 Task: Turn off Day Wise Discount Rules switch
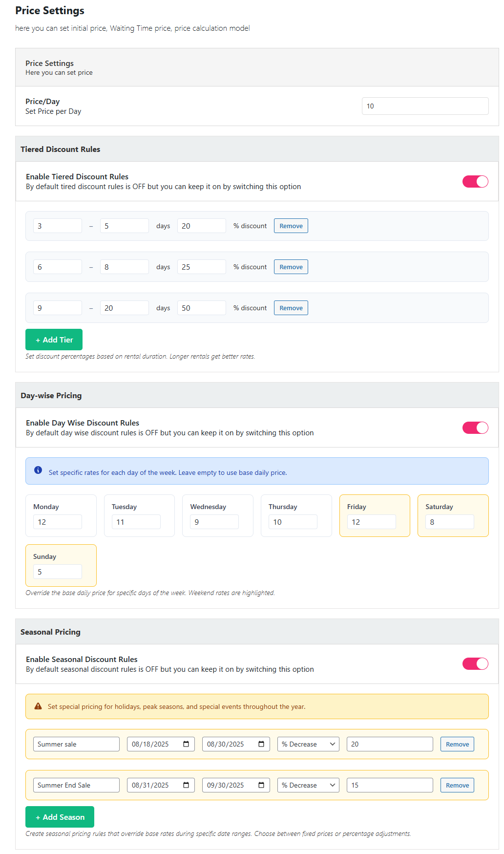(x=475, y=428)
